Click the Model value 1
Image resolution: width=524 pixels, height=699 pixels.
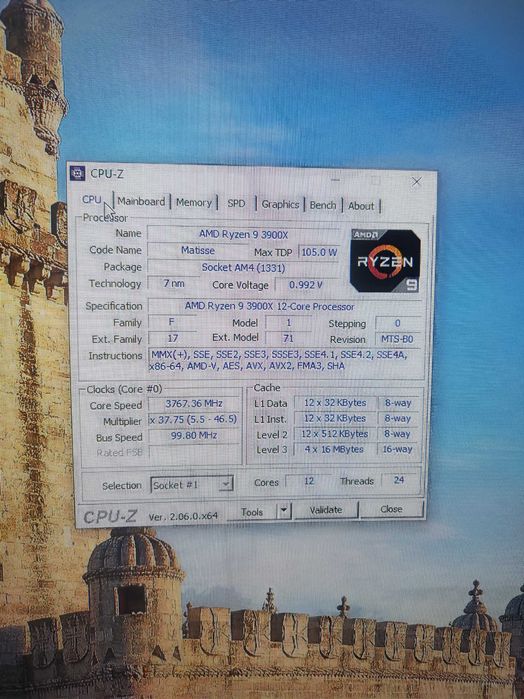point(288,323)
